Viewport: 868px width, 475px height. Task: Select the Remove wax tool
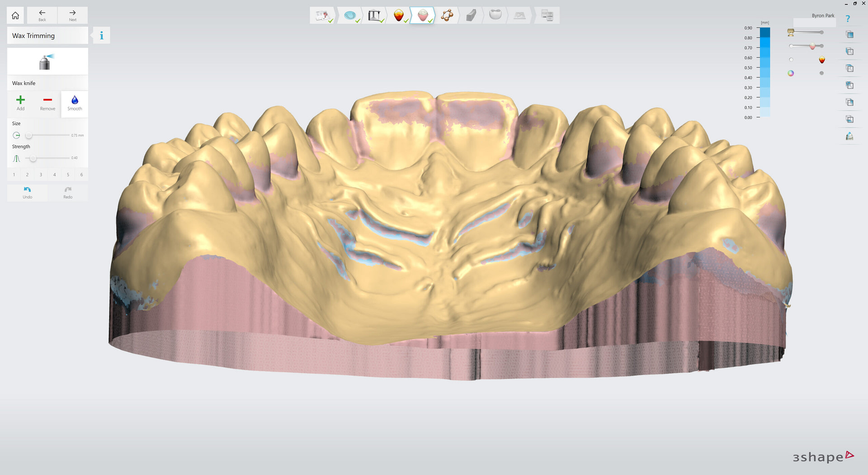click(x=47, y=103)
